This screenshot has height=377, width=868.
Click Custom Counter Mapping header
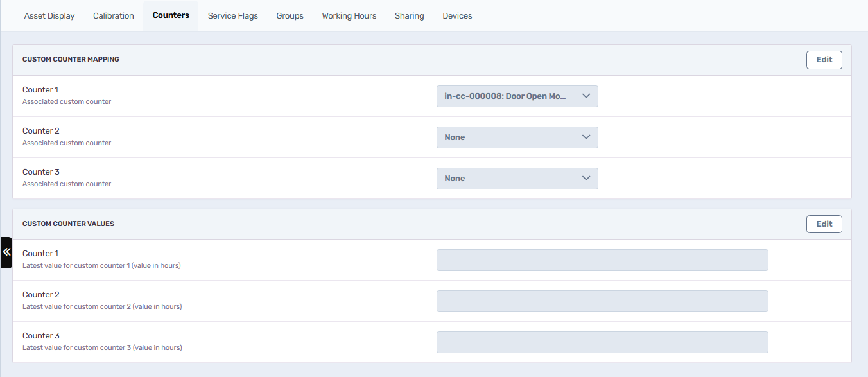point(71,59)
